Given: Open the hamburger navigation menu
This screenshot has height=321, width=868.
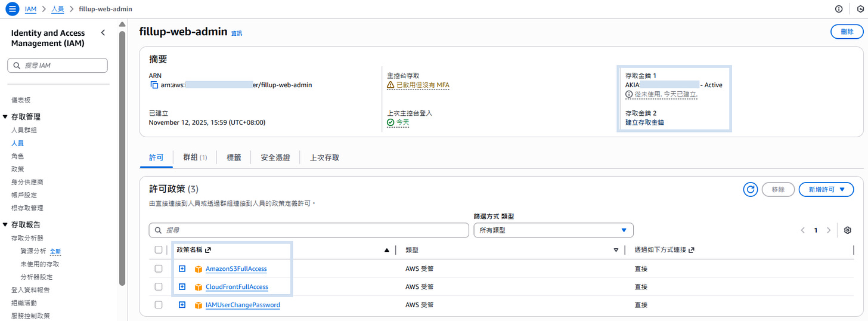Looking at the screenshot, I should pos(13,9).
